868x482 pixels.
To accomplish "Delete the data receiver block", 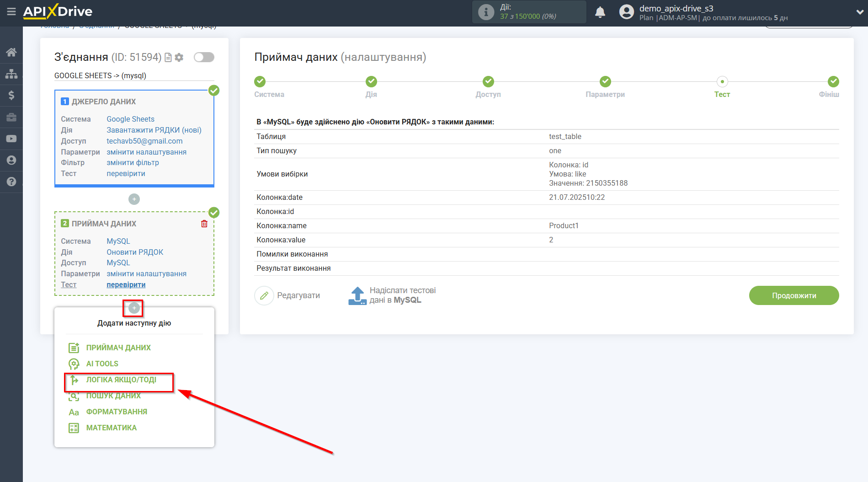I will [204, 224].
